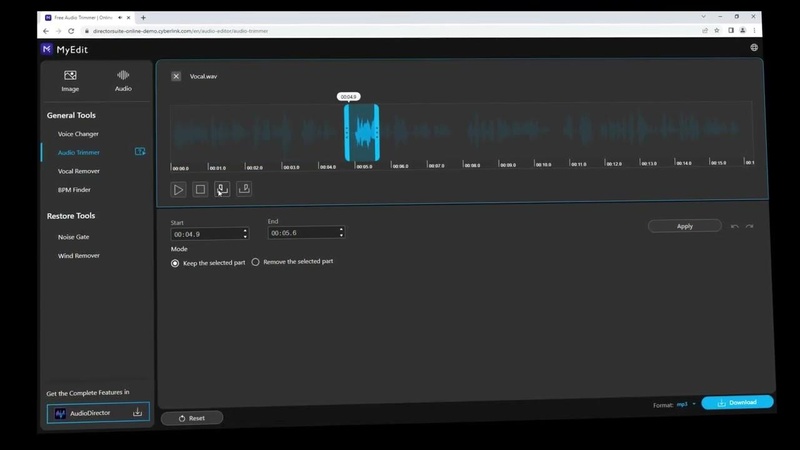This screenshot has height=450, width=800.
Task: Open the Format mp3 dropdown
Action: point(687,404)
